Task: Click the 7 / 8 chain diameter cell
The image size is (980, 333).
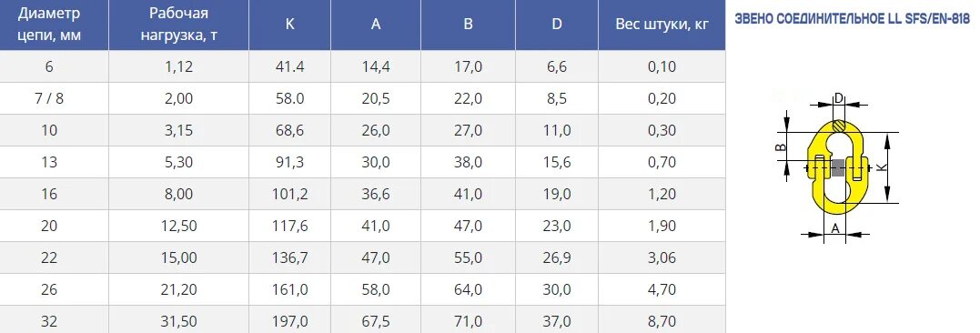Action: pyautogui.click(x=49, y=98)
